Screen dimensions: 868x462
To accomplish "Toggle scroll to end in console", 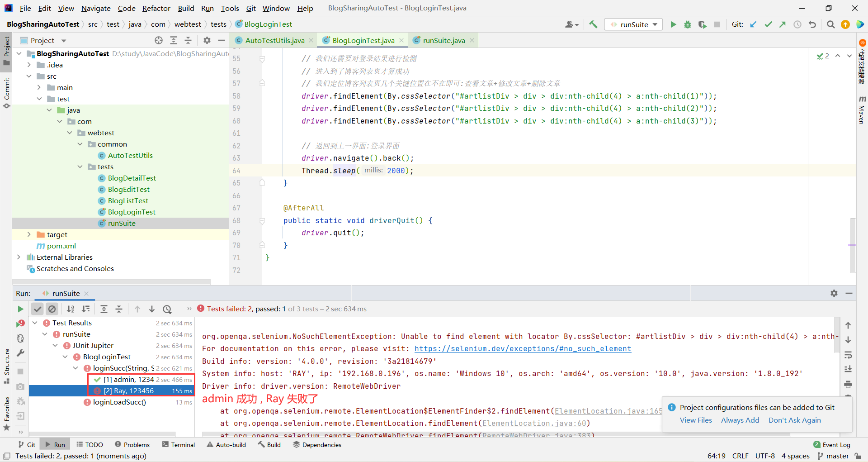I will [x=848, y=369].
